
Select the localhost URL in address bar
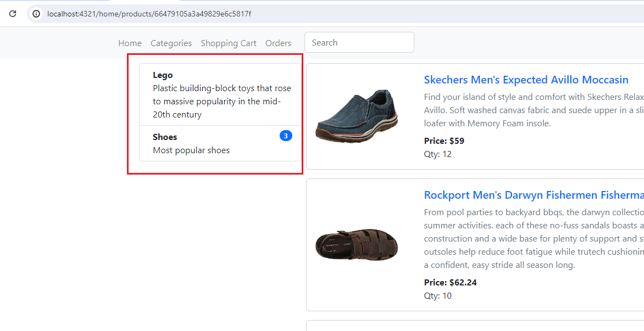click(x=149, y=14)
